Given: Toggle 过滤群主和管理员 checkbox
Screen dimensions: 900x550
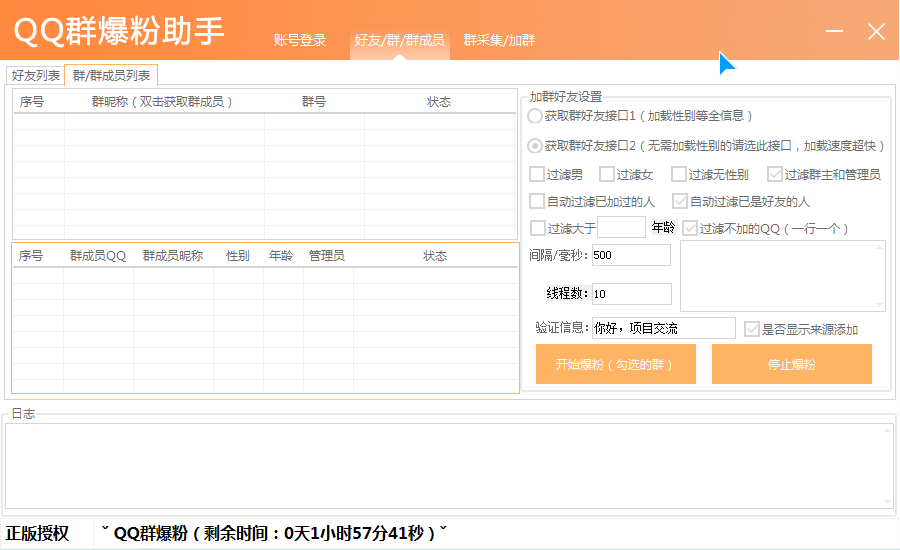Looking at the screenshot, I should (x=775, y=174).
